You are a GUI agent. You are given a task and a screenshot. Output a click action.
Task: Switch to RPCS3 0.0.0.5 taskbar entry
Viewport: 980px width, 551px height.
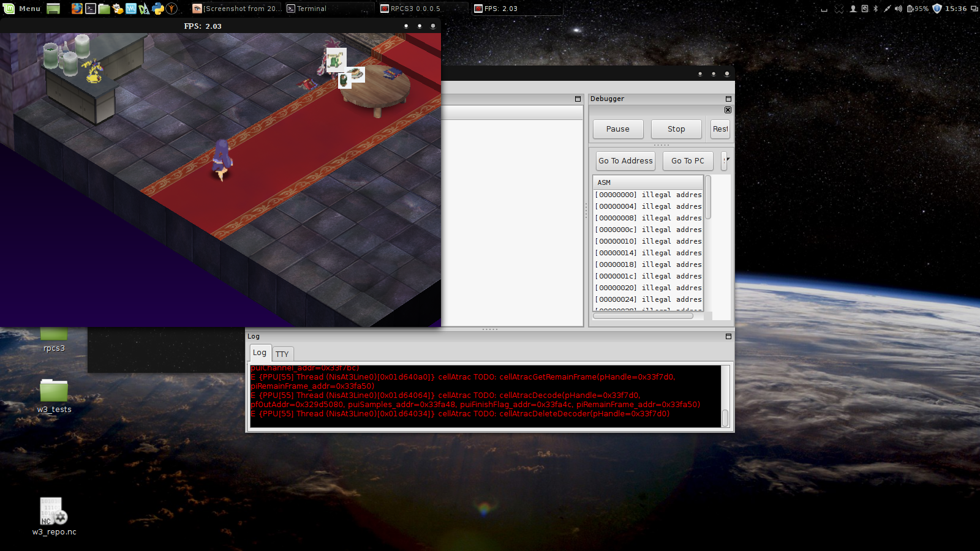423,9
